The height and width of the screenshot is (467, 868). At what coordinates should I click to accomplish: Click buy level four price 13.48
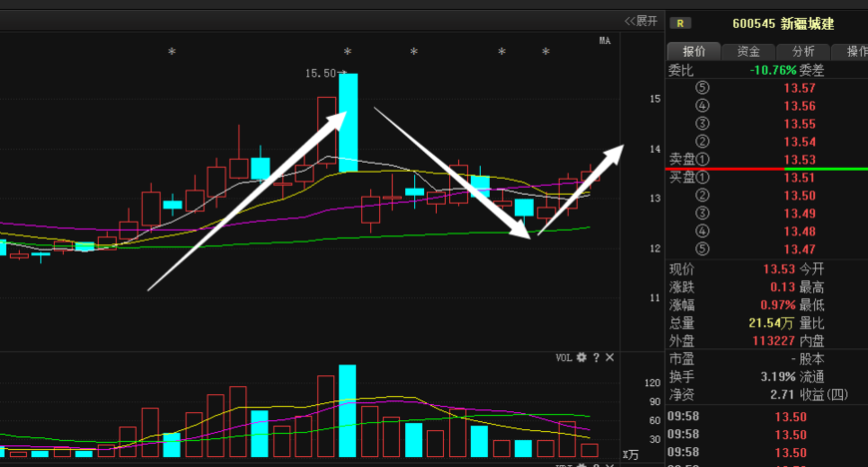point(799,232)
